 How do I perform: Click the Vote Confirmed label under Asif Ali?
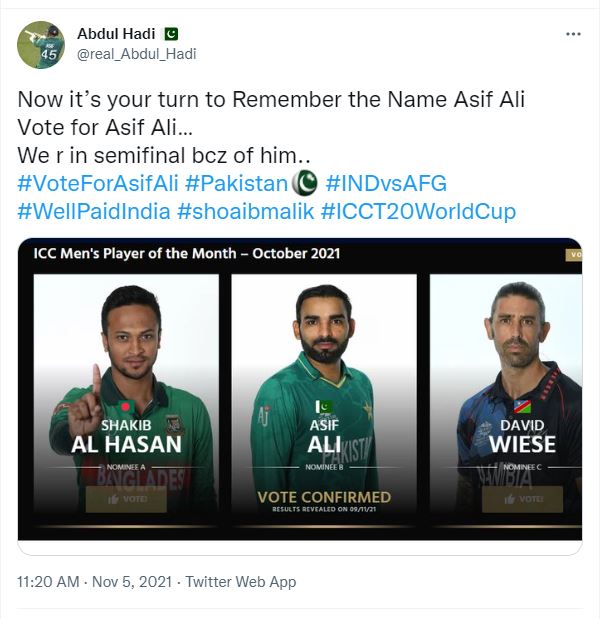click(x=324, y=498)
